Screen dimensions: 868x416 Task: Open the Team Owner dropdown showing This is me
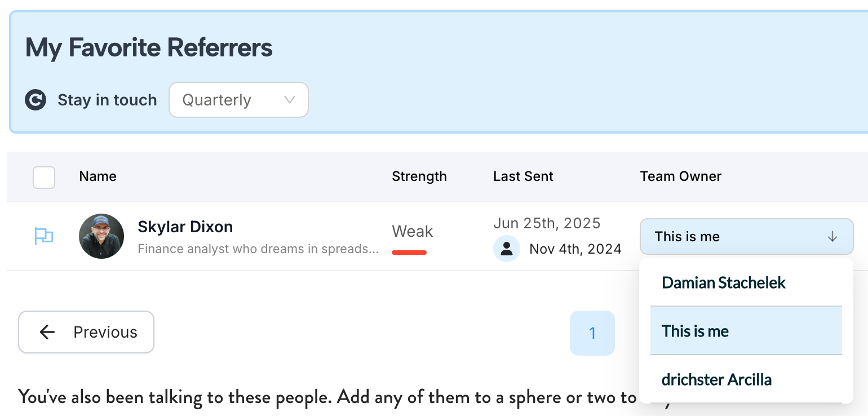[x=746, y=237]
